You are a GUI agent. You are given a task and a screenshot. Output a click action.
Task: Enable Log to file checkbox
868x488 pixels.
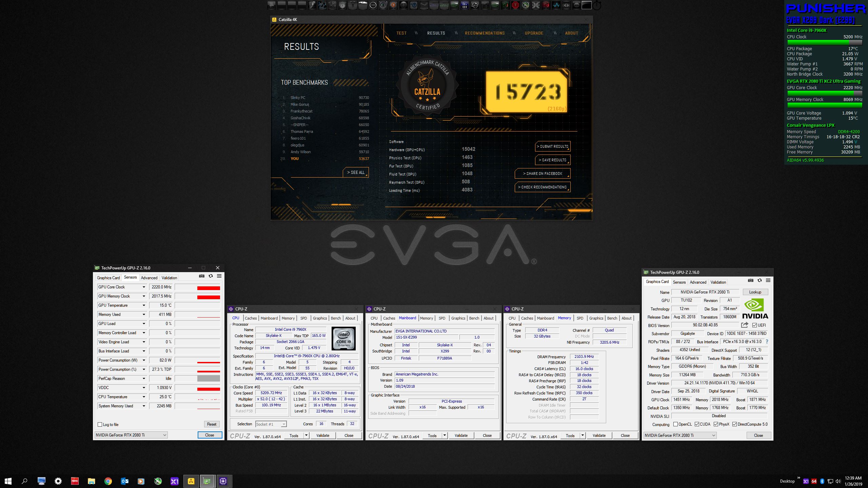[x=100, y=424]
